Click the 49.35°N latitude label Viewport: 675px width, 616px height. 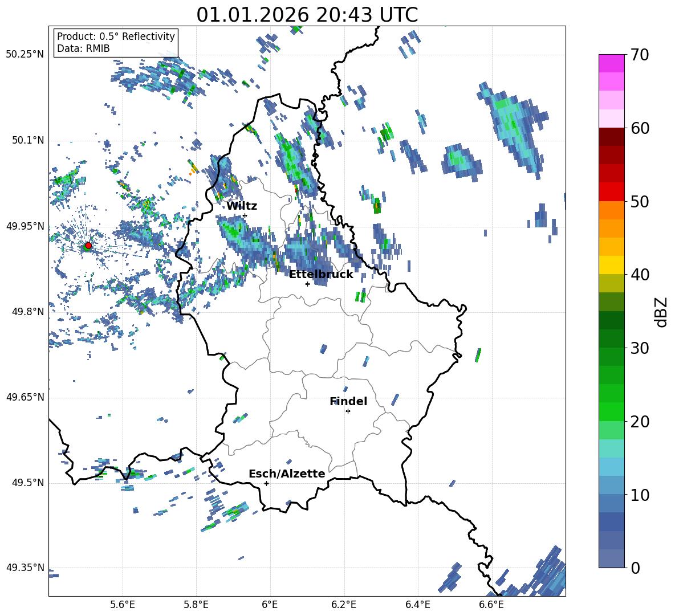pos(25,568)
